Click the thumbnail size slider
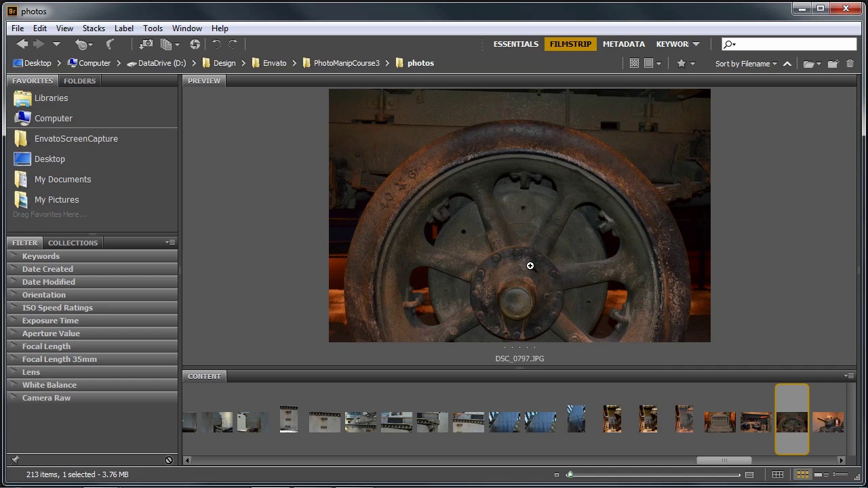Viewport: 868px width, 488px height. [x=654, y=474]
